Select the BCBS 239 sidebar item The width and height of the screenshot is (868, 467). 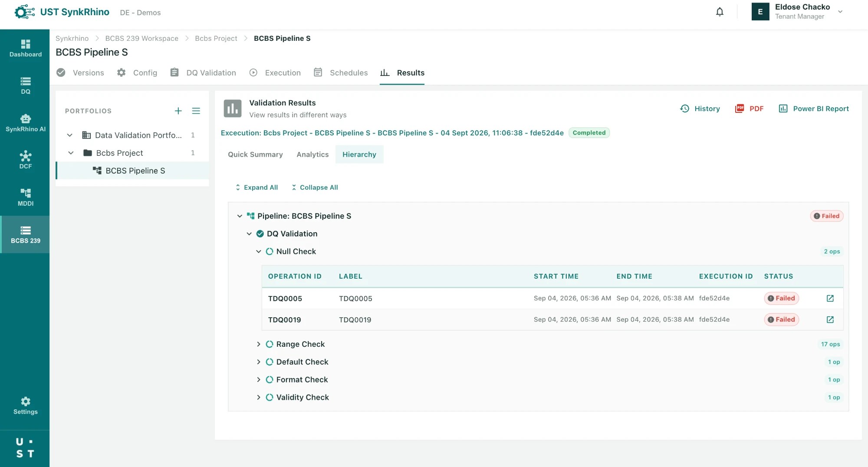[x=25, y=234]
